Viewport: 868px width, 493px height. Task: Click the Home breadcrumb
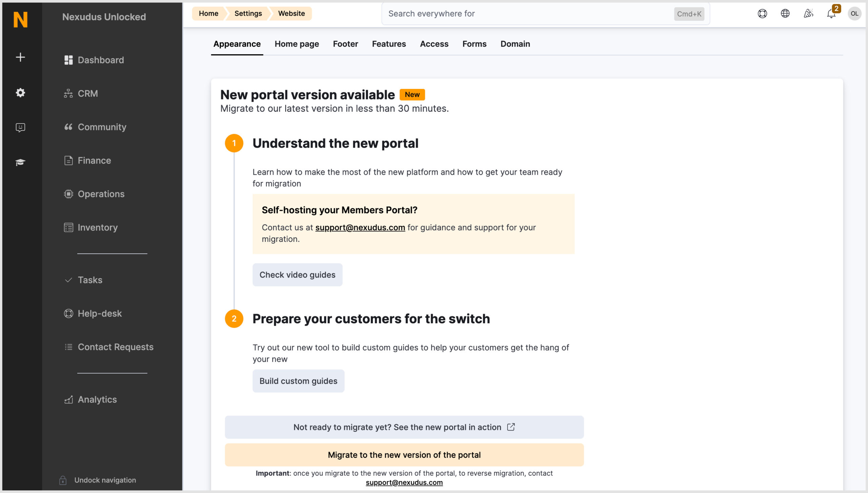pos(209,13)
